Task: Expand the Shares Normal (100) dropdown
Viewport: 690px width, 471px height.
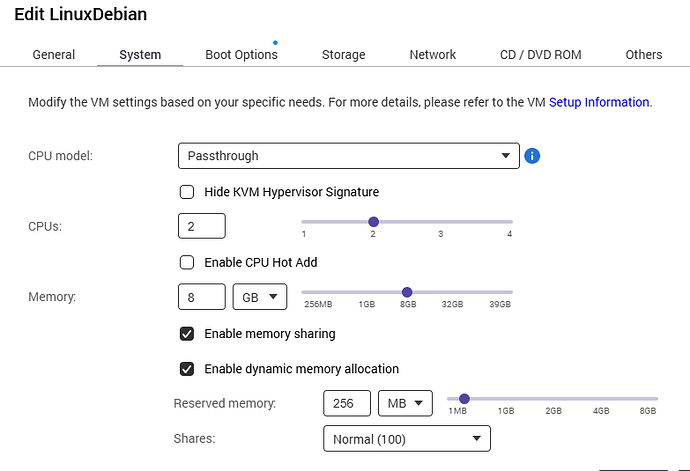Action: 406,438
